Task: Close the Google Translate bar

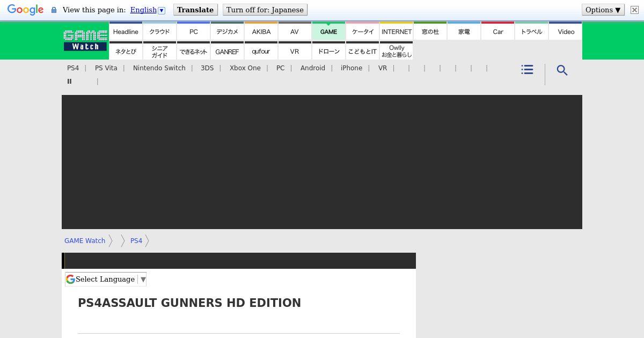Action: click(634, 10)
